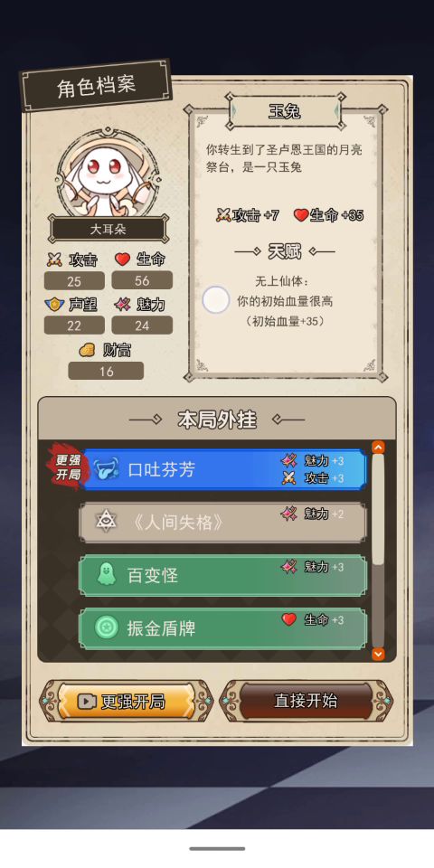The height and width of the screenshot is (868, 434).
Task: Click the crossed swords 攻击 icon
Action: [54, 259]
